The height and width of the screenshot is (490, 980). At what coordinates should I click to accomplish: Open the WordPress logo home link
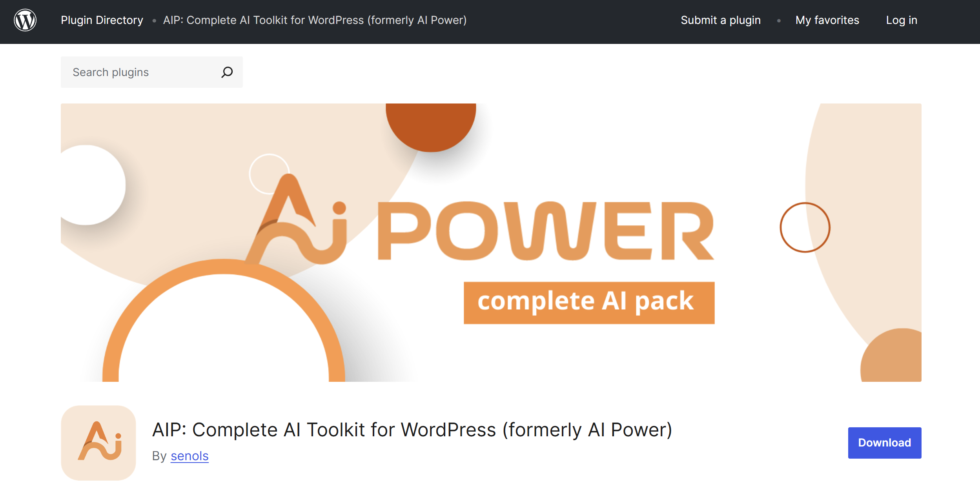pyautogui.click(x=25, y=20)
